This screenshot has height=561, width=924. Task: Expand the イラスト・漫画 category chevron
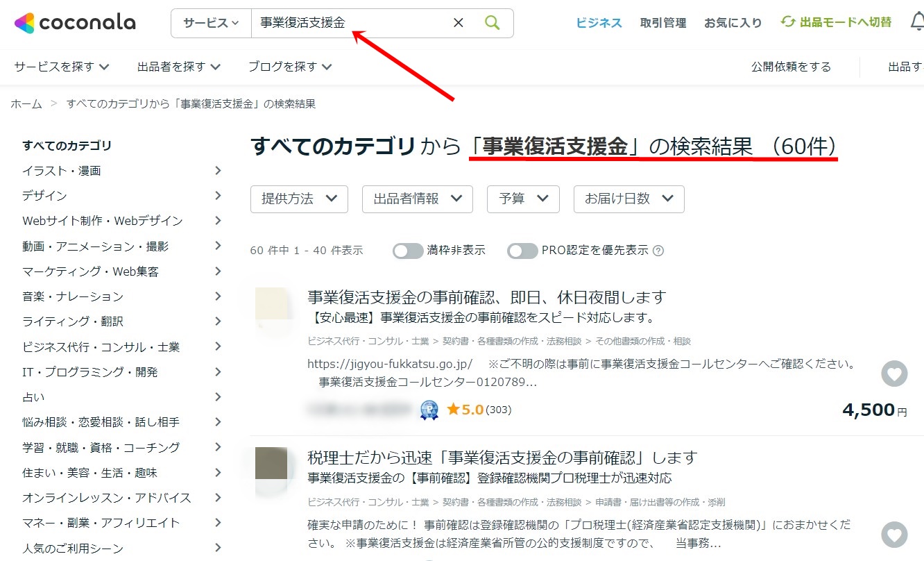click(218, 171)
